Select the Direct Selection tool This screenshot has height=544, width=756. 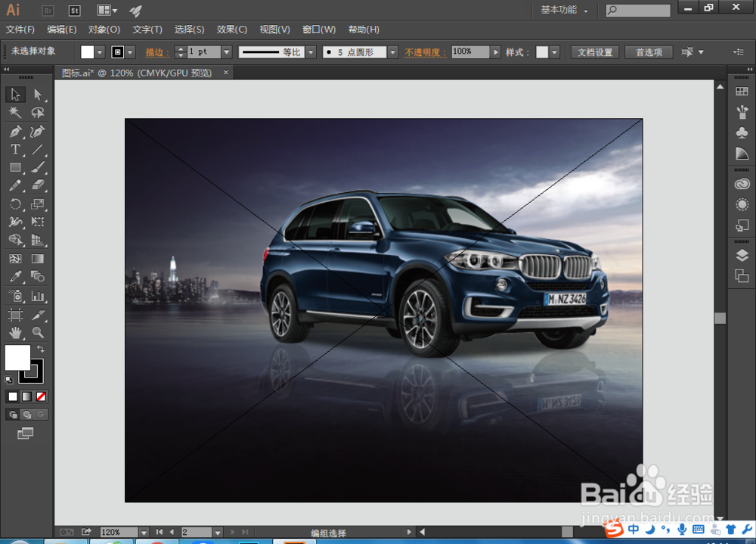pos(38,94)
